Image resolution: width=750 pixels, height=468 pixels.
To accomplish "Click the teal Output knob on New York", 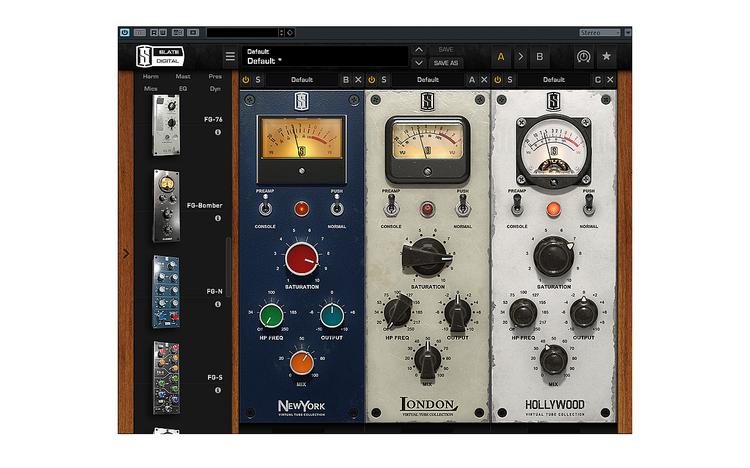I will point(332,316).
